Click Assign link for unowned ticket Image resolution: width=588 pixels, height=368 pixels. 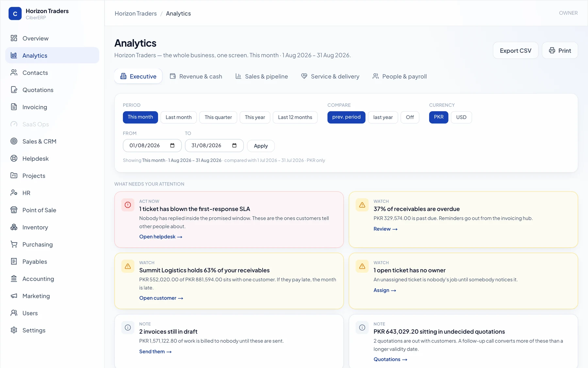pyautogui.click(x=385, y=290)
